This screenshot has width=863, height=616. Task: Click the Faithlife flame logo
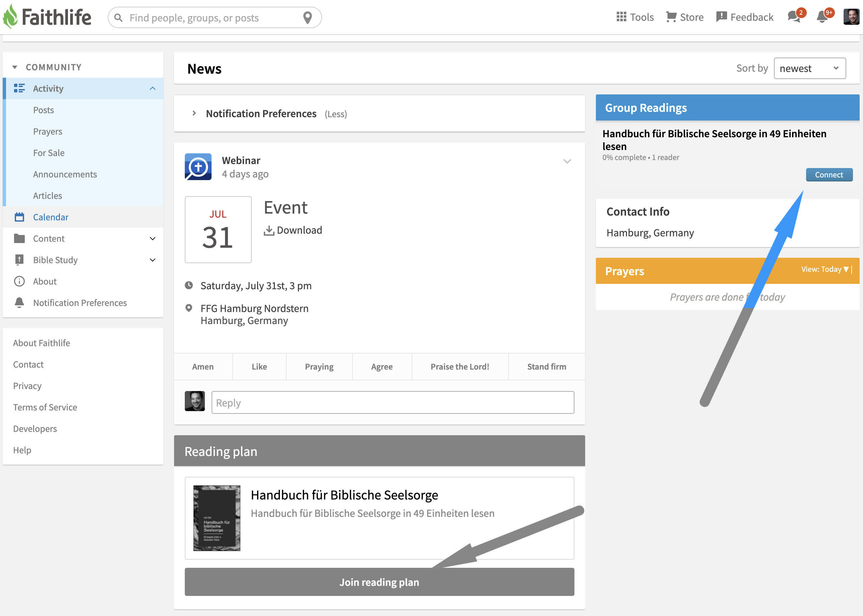pos(10,16)
